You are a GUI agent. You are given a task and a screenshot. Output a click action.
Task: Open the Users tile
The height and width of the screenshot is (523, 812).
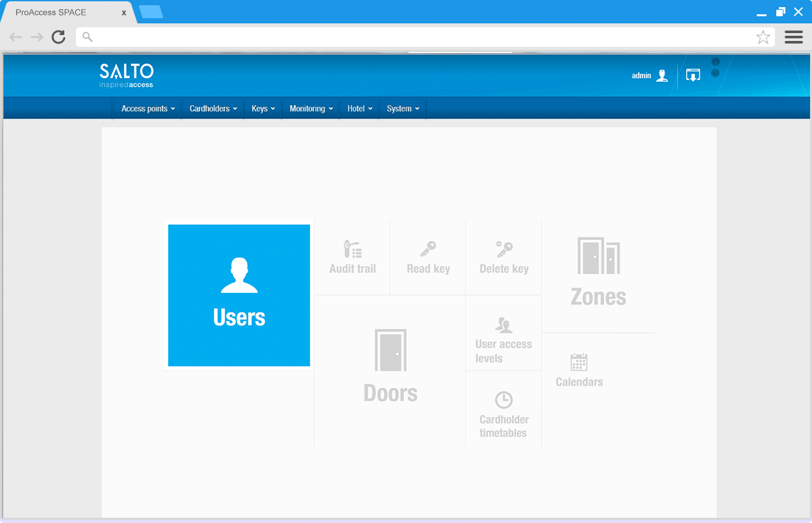[239, 296]
